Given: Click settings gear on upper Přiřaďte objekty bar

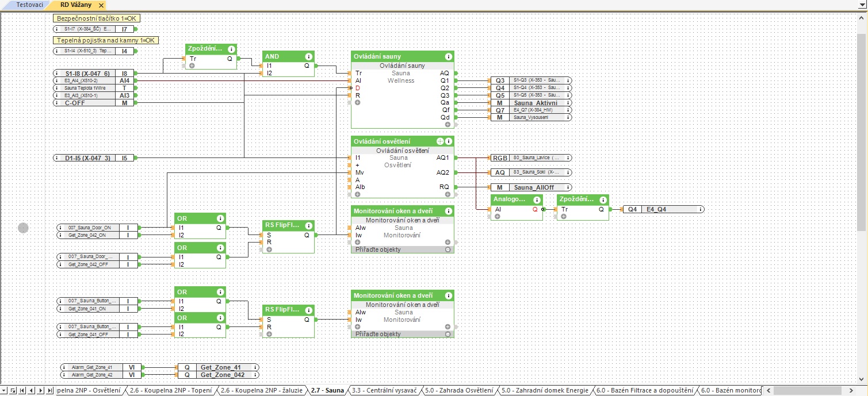Looking at the screenshot, I should pos(448,250).
